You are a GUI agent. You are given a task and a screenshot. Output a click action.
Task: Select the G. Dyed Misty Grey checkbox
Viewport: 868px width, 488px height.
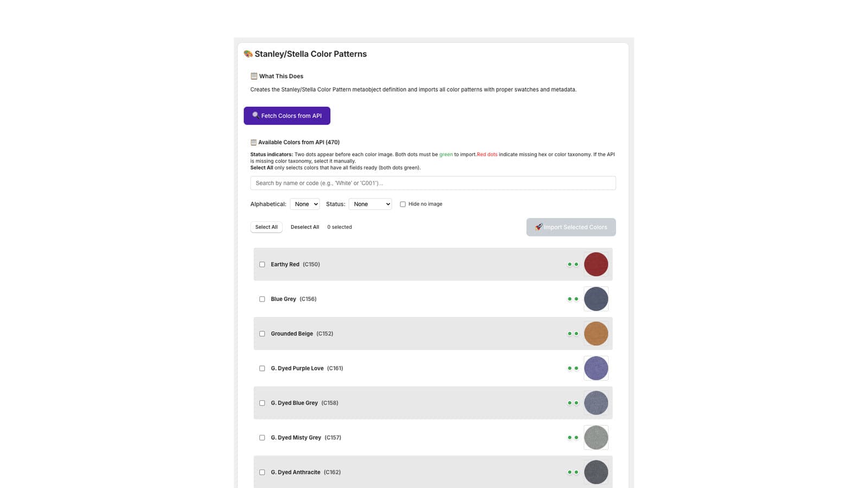(262, 438)
